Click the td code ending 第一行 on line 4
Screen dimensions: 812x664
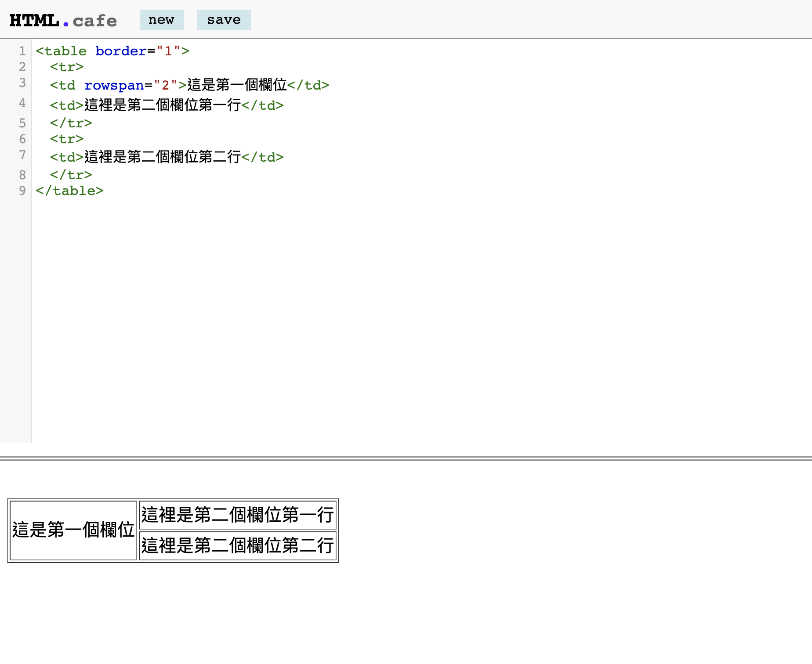pyautogui.click(x=167, y=105)
